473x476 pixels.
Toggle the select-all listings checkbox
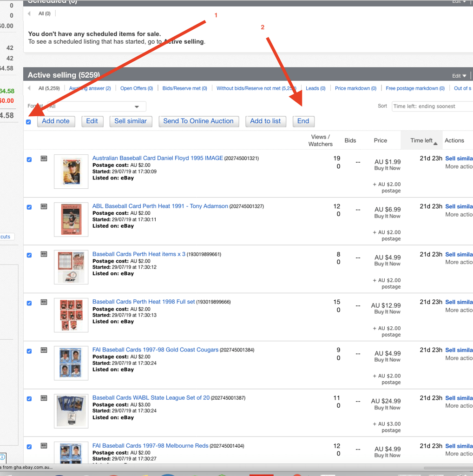pyautogui.click(x=28, y=122)
